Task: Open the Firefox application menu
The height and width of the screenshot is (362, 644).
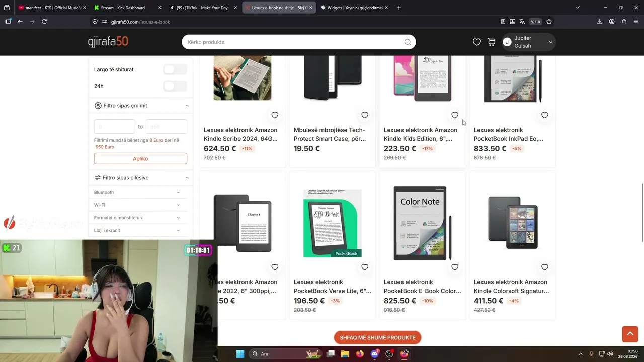Action: [636, 22]
